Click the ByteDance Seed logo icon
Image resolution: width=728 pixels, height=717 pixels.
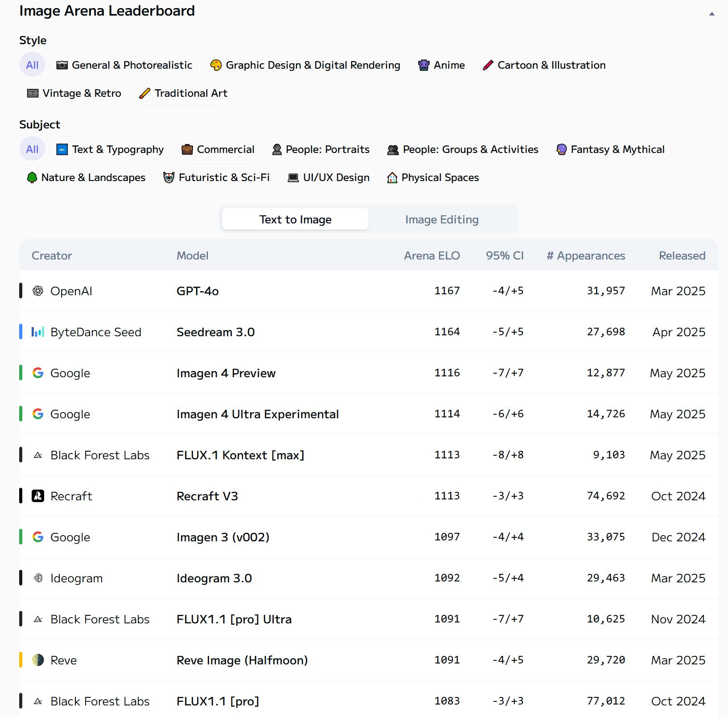click(38, 332)
